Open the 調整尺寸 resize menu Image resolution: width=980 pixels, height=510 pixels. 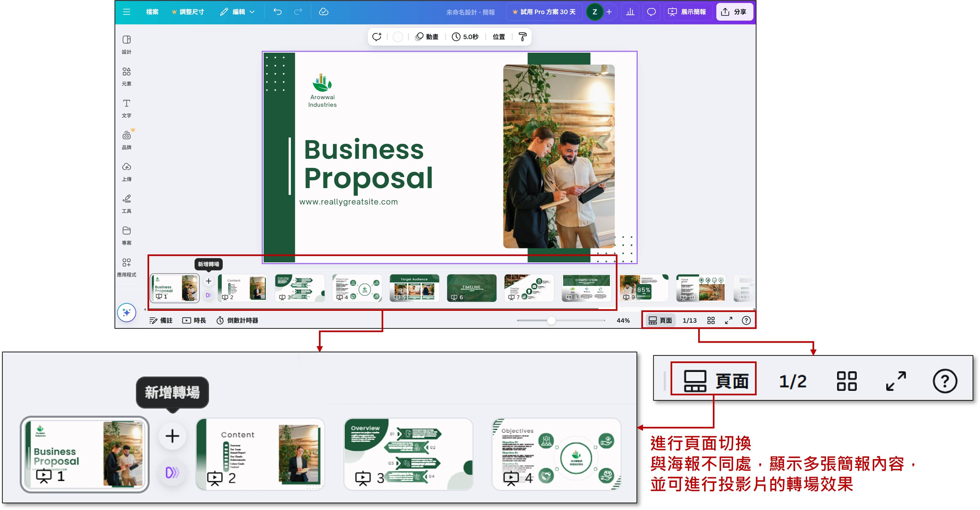[188, 12]
